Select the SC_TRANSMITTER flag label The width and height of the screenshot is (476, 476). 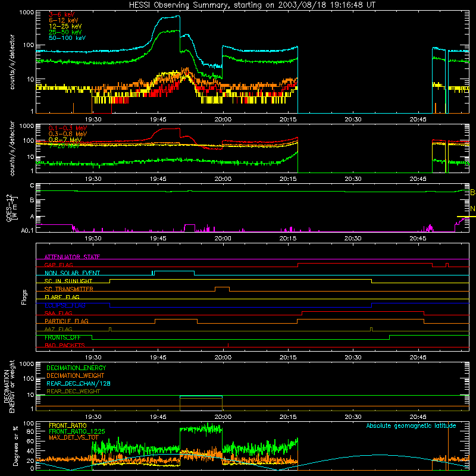[69, 289]
